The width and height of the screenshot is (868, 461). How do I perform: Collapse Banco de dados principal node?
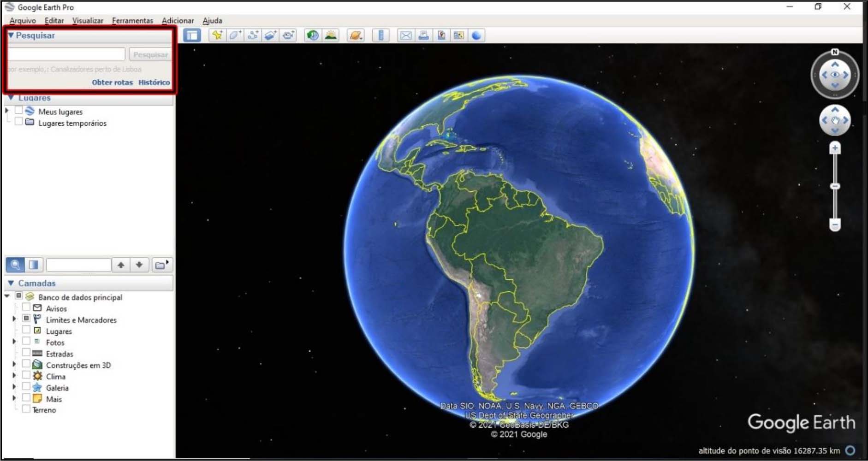(x=7, y=296)
